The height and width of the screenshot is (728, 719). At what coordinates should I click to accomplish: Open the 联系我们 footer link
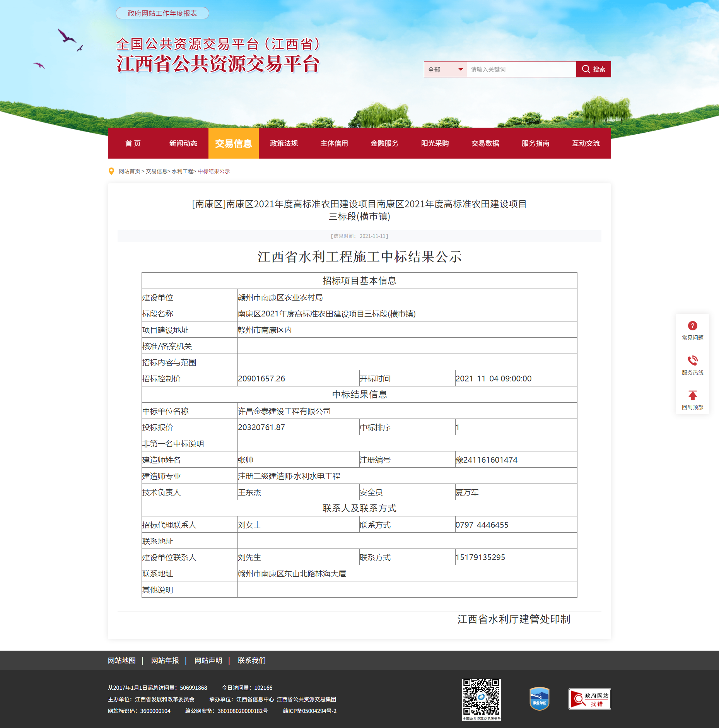click(252, 660)
